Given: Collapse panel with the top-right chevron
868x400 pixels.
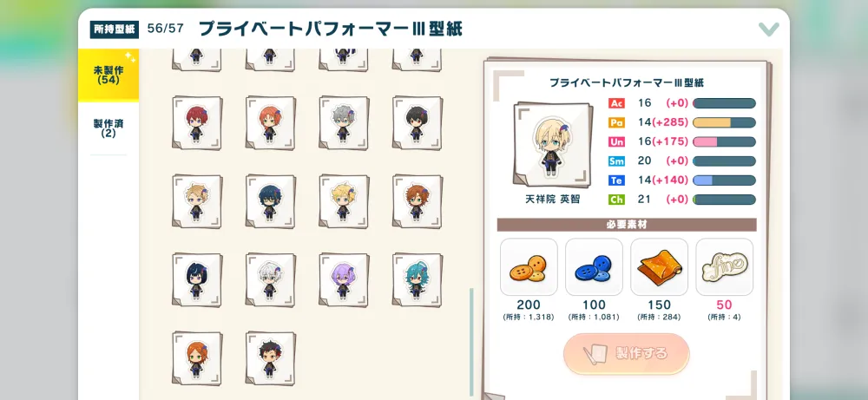Looking at the screenshot, I should (x=768, y=29).
